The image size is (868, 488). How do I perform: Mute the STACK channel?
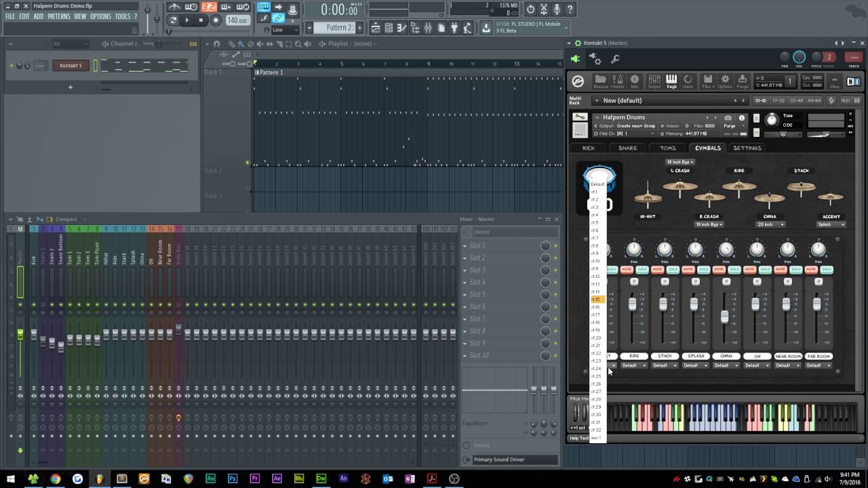pyautogui.click(x=657, y=270)
